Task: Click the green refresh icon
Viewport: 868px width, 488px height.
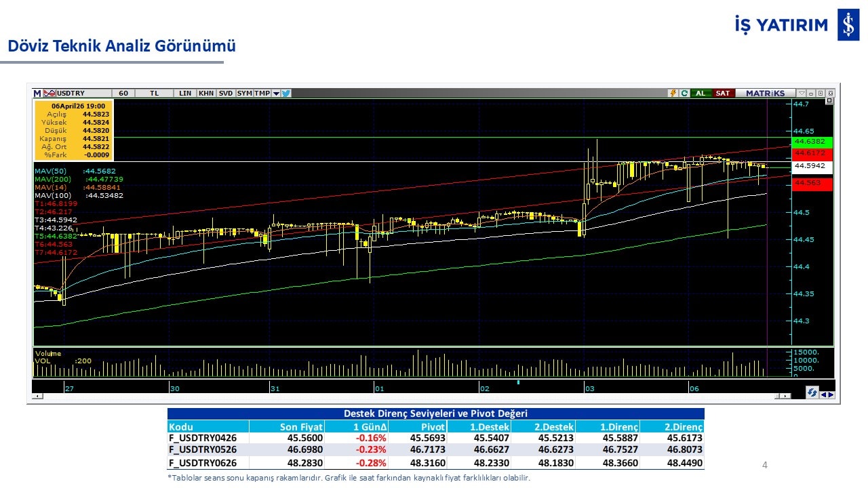Action: coord(684,94)
